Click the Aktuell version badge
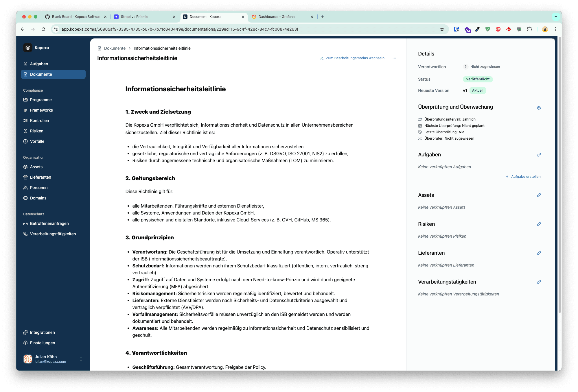This screenshot has height=392, width=578. click(x=477, y=90)
